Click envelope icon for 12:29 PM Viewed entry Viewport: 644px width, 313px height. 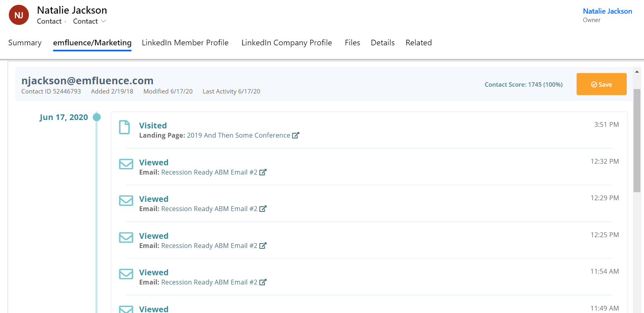[126, 201]
